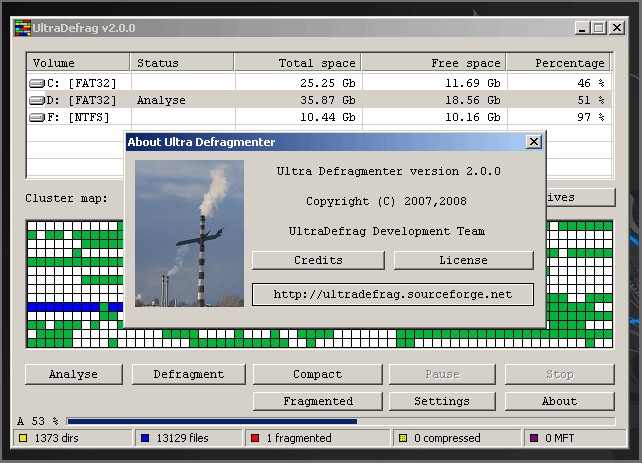Sort by the Total space column header

[x=298, y=63]
